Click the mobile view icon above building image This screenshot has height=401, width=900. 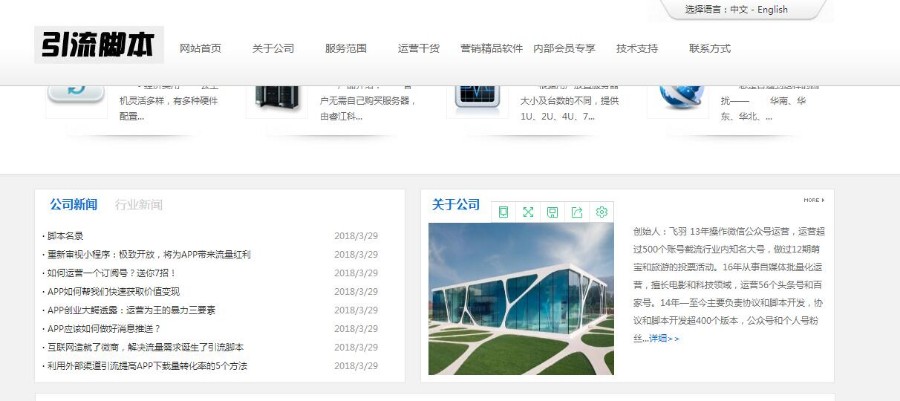tap(503, 212)
